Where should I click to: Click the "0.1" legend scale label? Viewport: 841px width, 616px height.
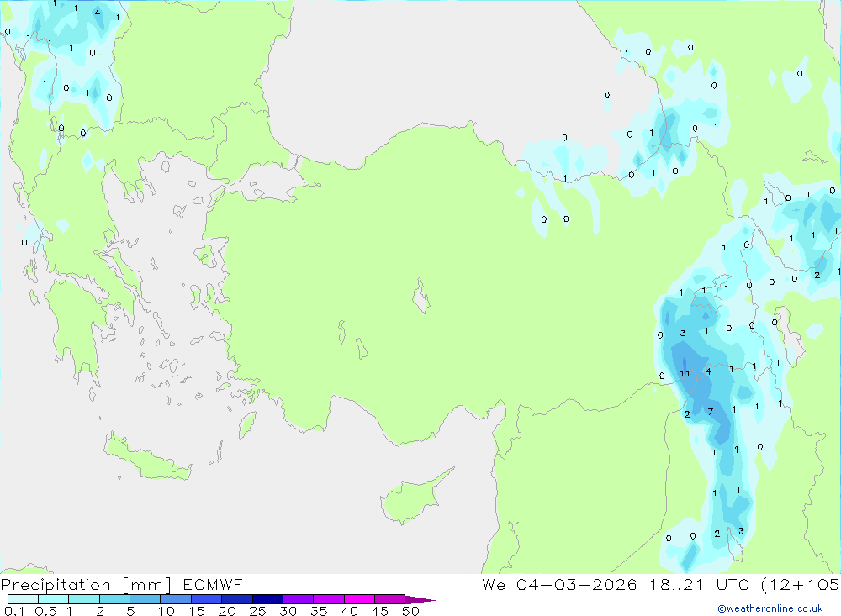pos(14,611)
